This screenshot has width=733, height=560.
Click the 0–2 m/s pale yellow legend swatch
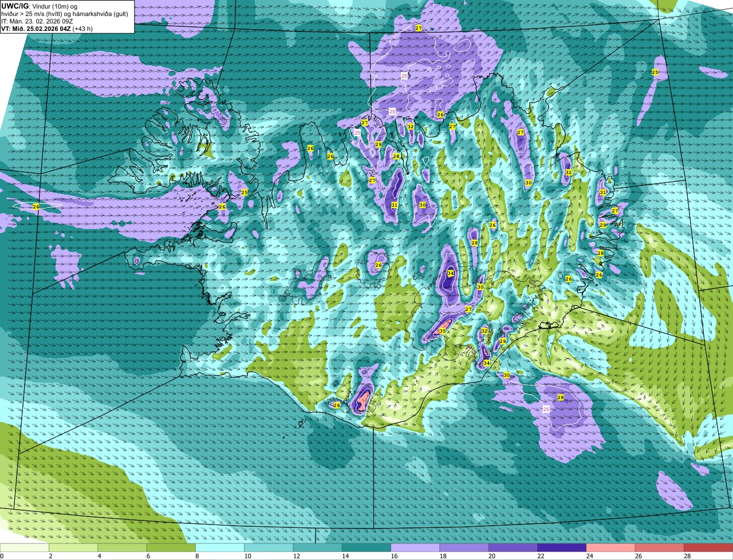[x=25, y=547]
